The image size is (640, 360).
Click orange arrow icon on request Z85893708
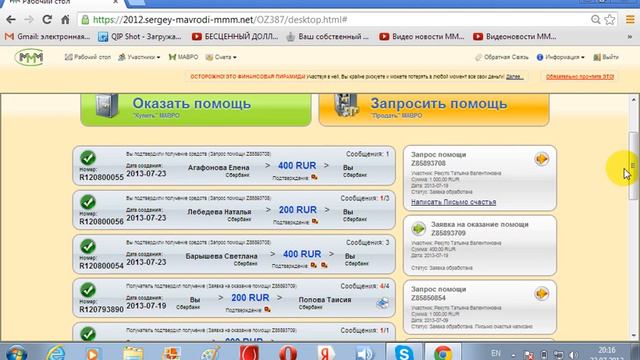coord(542,159)
